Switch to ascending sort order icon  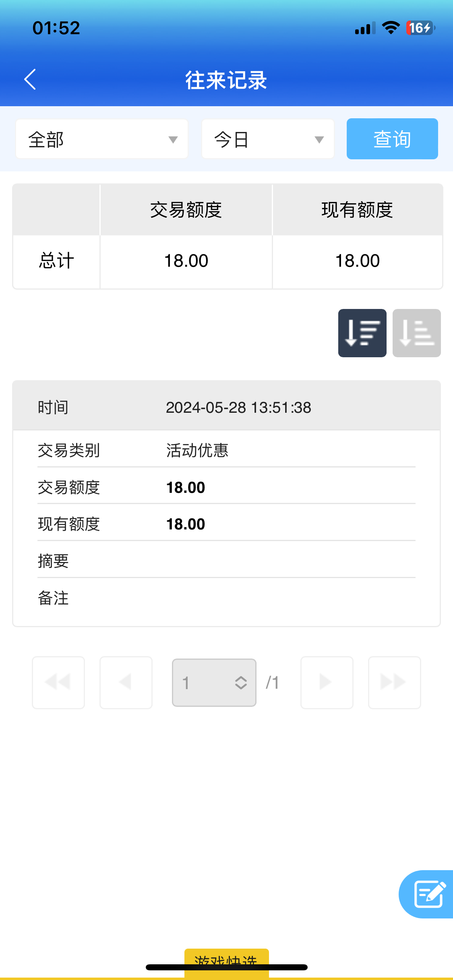[416, 333]
